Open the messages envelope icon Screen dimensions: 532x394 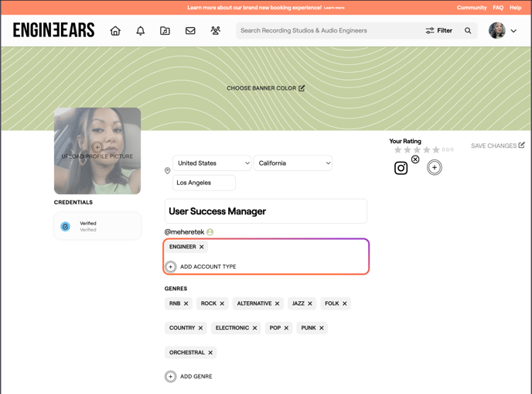pos(190,31)
